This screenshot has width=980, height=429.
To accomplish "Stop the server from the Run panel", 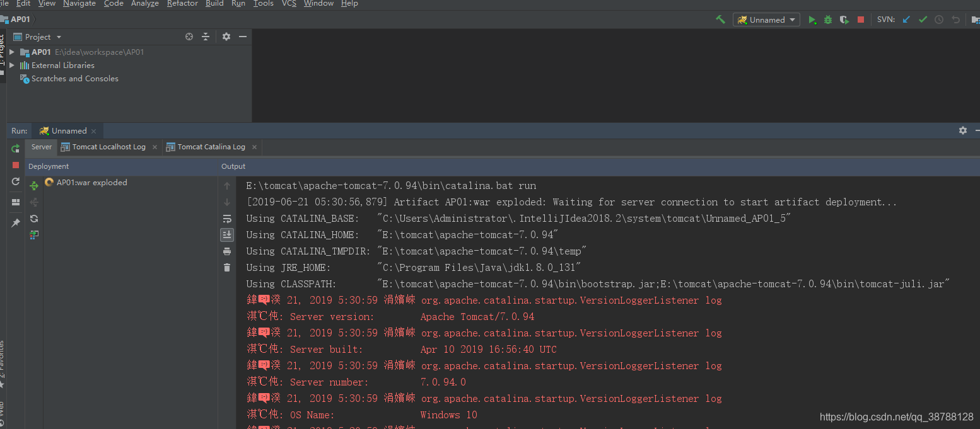I will [16, 165].
